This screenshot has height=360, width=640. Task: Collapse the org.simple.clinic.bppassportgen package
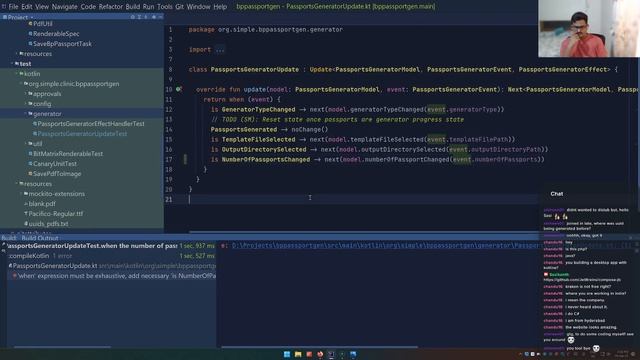[21, 84]
